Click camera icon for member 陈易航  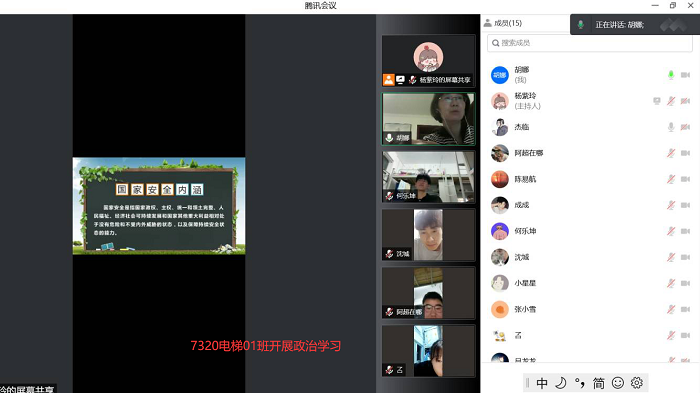[685, 179]
